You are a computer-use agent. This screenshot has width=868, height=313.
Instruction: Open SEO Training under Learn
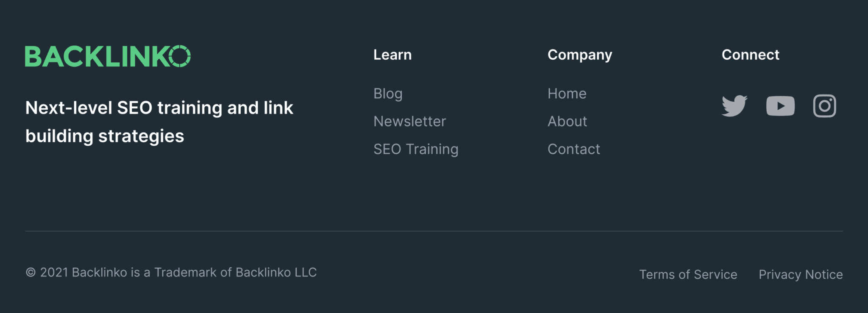[x=416, y=149]
